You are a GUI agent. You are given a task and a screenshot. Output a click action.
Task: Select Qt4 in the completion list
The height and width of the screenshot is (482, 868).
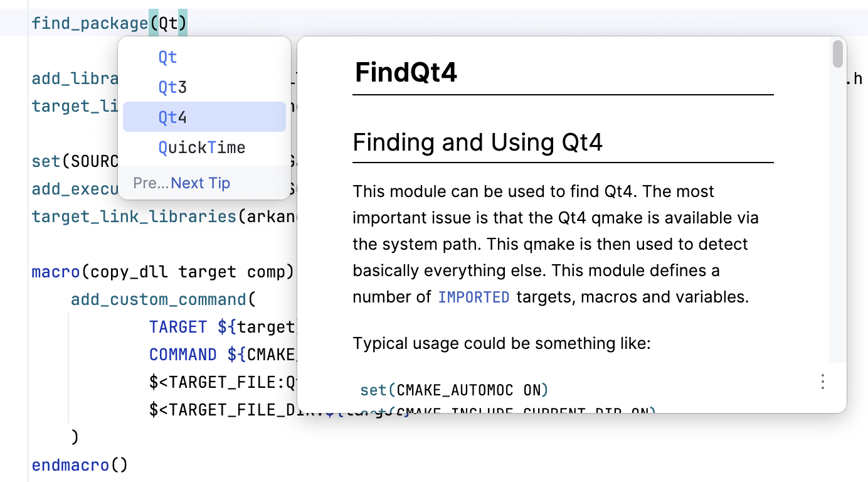click(172, 117)
